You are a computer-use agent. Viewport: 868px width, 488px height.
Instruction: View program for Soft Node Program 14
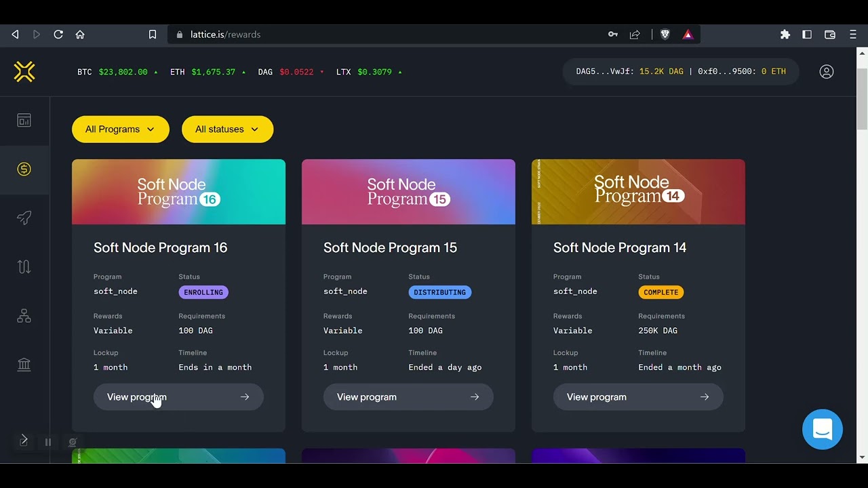coord(638,397)
